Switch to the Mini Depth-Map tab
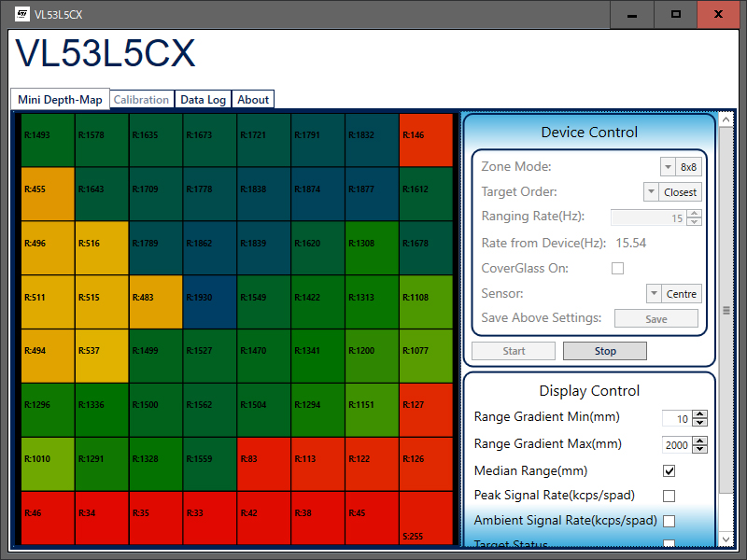This screenshot has width=747, height=560. pyautogui.click(x=60, y=100)
